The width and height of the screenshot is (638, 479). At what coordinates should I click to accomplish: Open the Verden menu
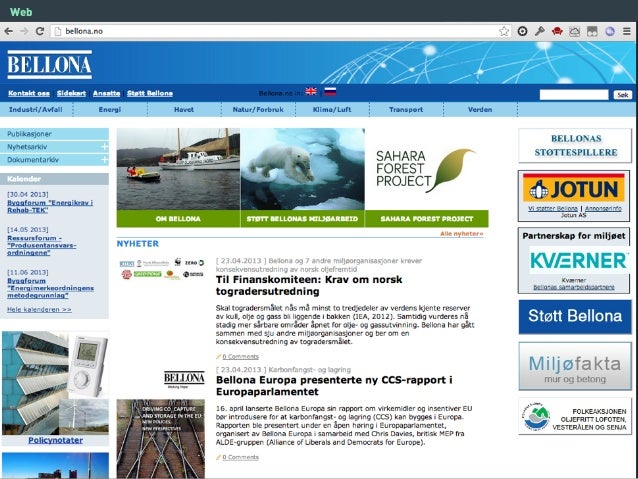click(480, 109)
